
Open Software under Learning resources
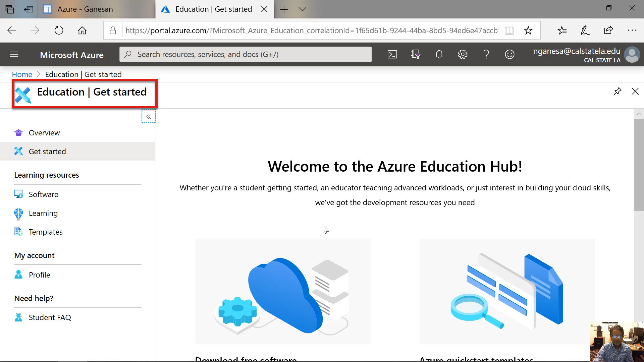click(43, 194)
